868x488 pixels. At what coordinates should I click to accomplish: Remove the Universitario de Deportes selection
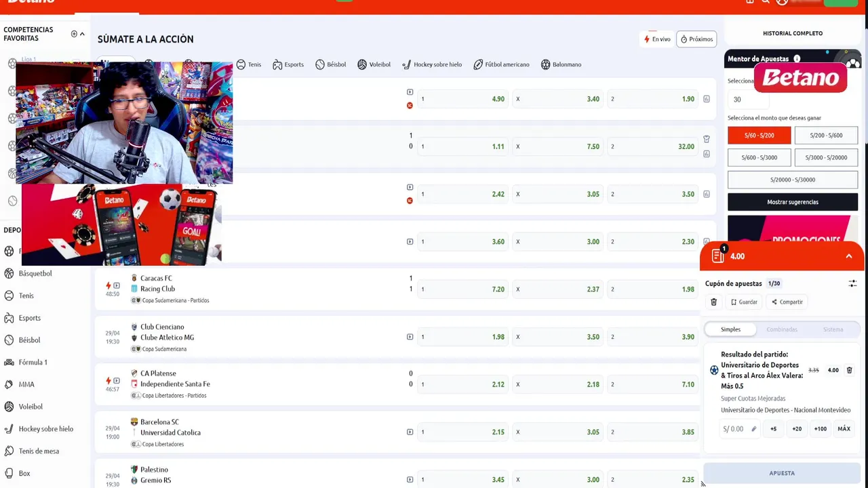(x=849, y=370)
